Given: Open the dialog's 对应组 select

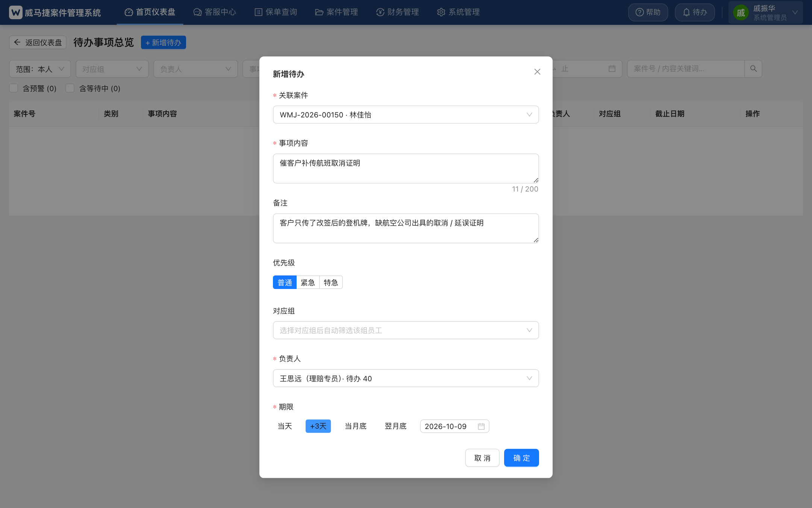Looking at the screenshot, I should (x=406, y=330).
